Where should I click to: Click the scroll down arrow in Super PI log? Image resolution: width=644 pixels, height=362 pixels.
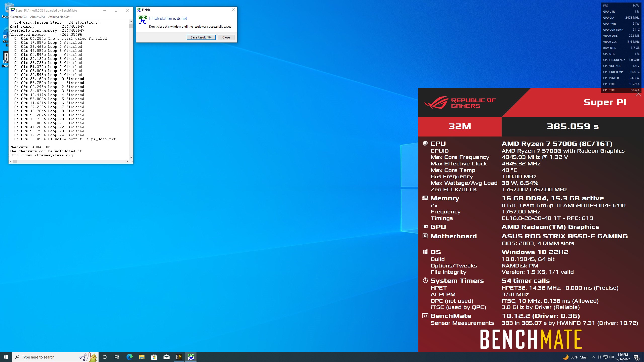tap(131, 157)
